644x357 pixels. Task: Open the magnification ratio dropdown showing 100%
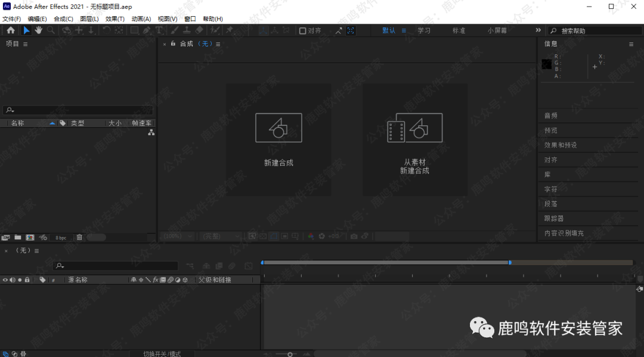tap(178, 236)
